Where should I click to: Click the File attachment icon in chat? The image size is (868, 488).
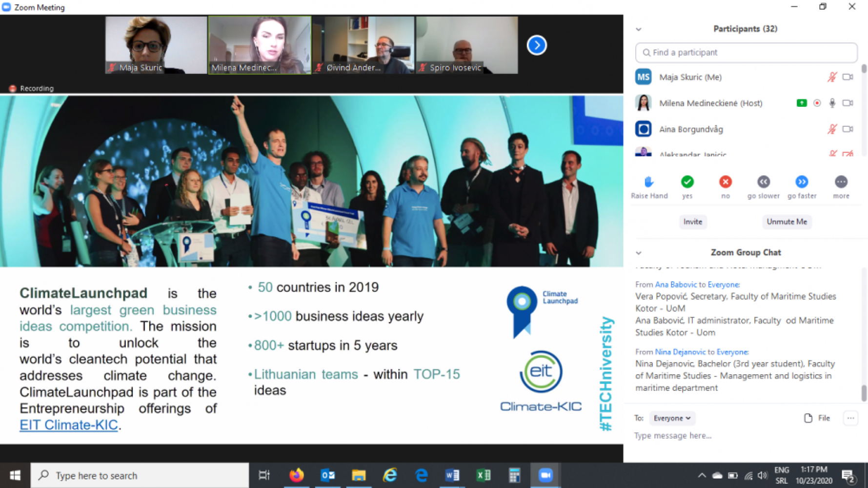click(x=808, y=418)
